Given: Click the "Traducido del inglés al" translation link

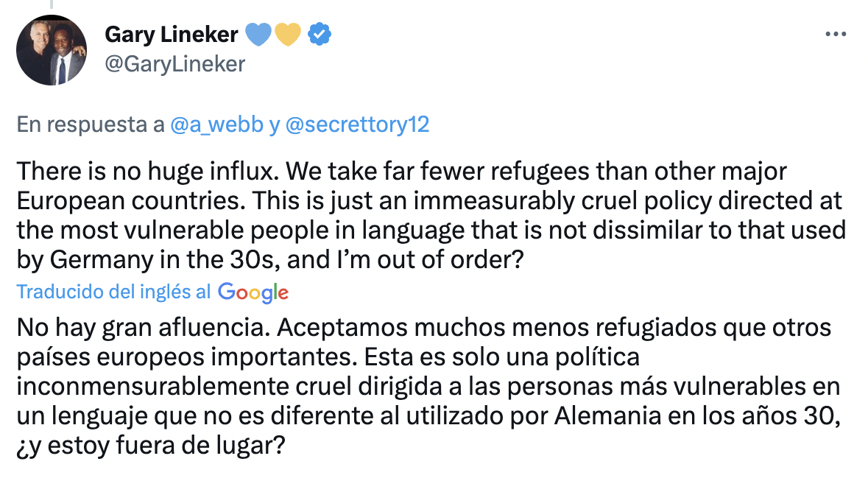Looking at the screenshot, I should tap(114, 292).
